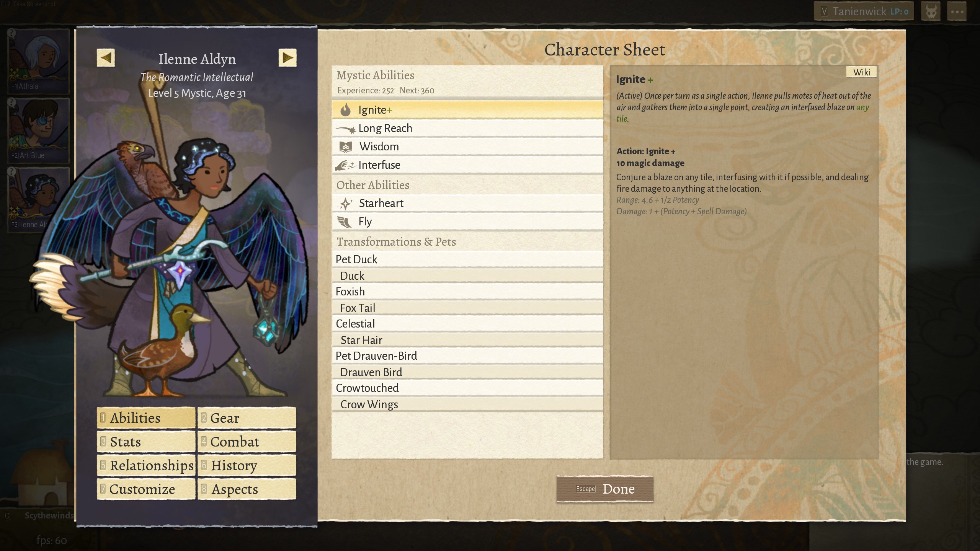980x551 pixels.
Task: Select Athala's portrait thumbnail
Action: click(38, 61)
